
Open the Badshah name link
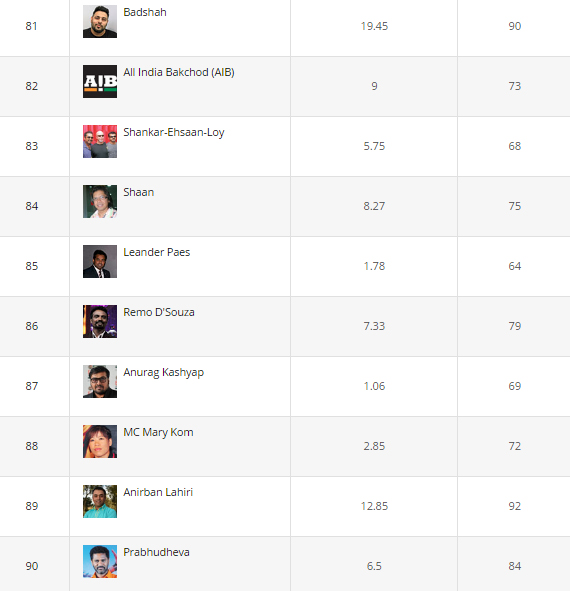(x=145, y=12)
